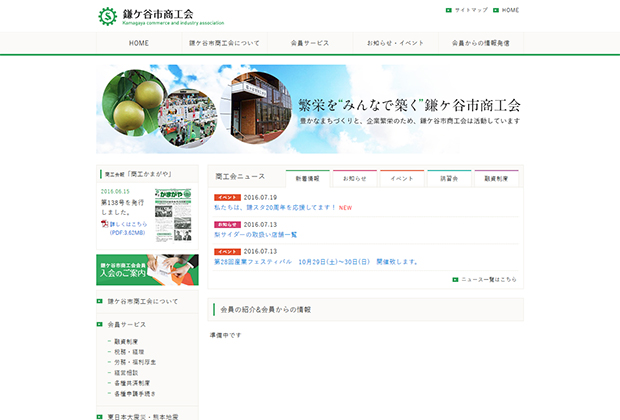Screen dimensions: 620x420
Task: Click the イベント tag on the festival entry
Action: [x=227, y=252]
